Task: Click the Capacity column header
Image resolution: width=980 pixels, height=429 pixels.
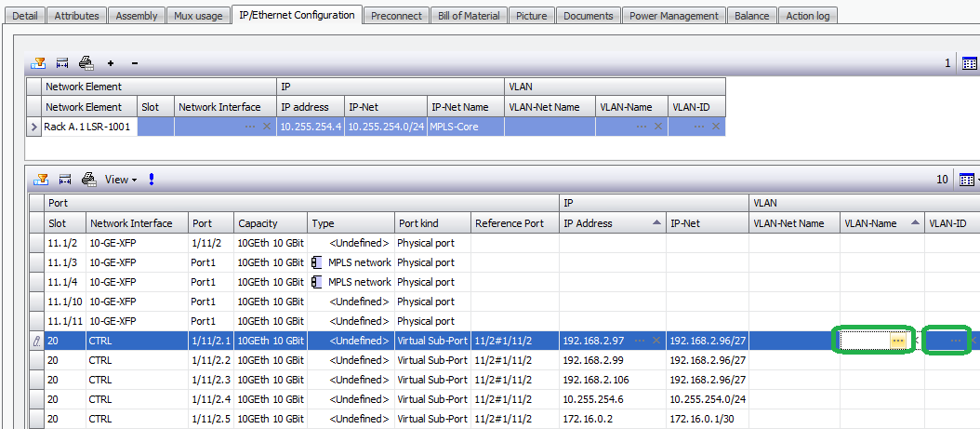Action: (271, 223)
